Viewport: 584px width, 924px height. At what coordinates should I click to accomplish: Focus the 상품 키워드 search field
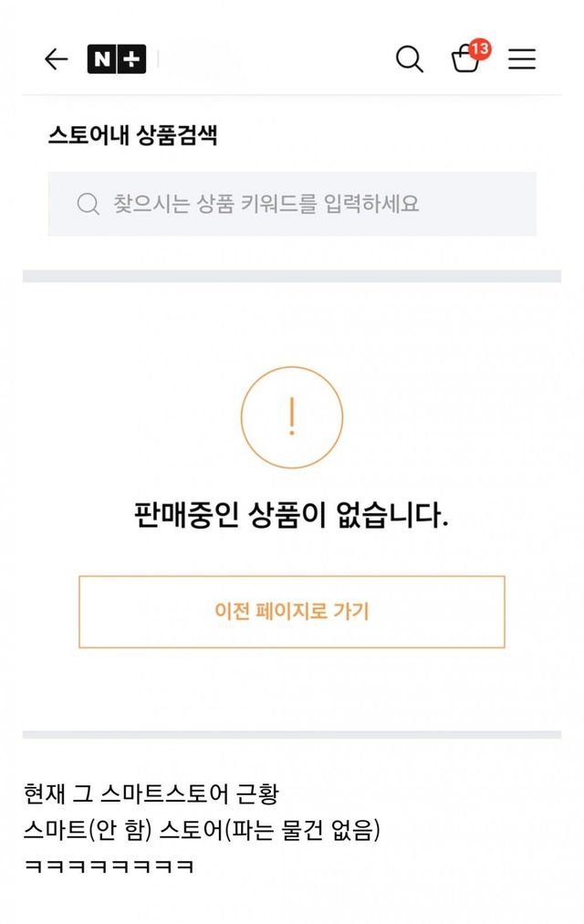tap(292, 204)
